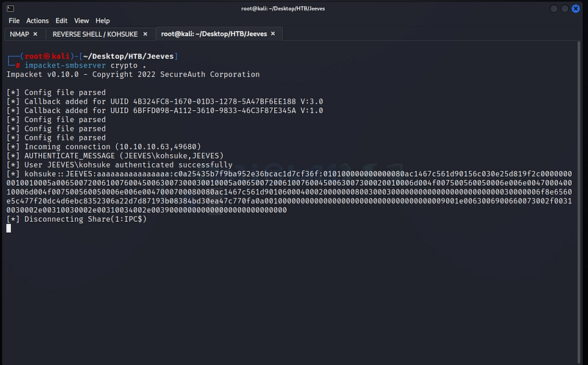The height and width of the screenshot is (365, 588).
Task: Click the 'authenticated successfully' line
Action: point(120,165)
